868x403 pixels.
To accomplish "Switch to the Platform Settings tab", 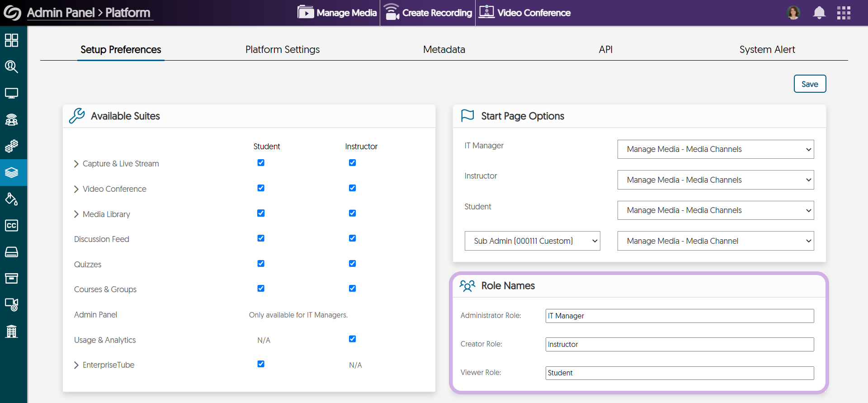I will coord(282,49).
